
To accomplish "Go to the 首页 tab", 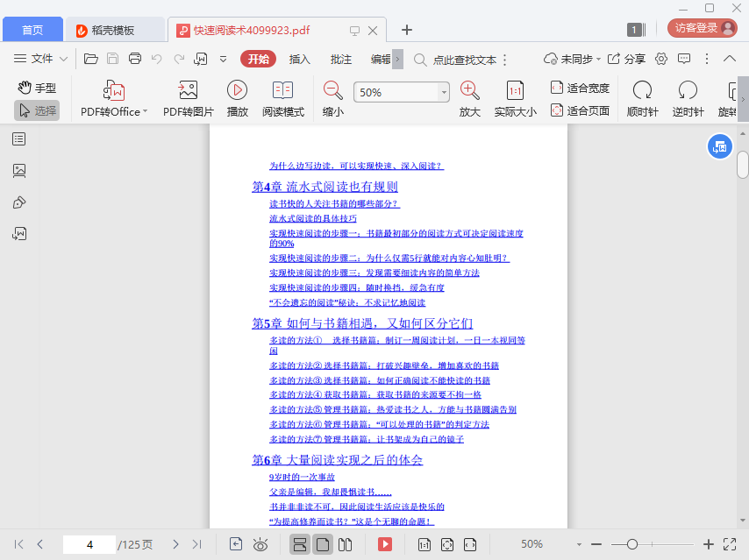I will 32,30.
